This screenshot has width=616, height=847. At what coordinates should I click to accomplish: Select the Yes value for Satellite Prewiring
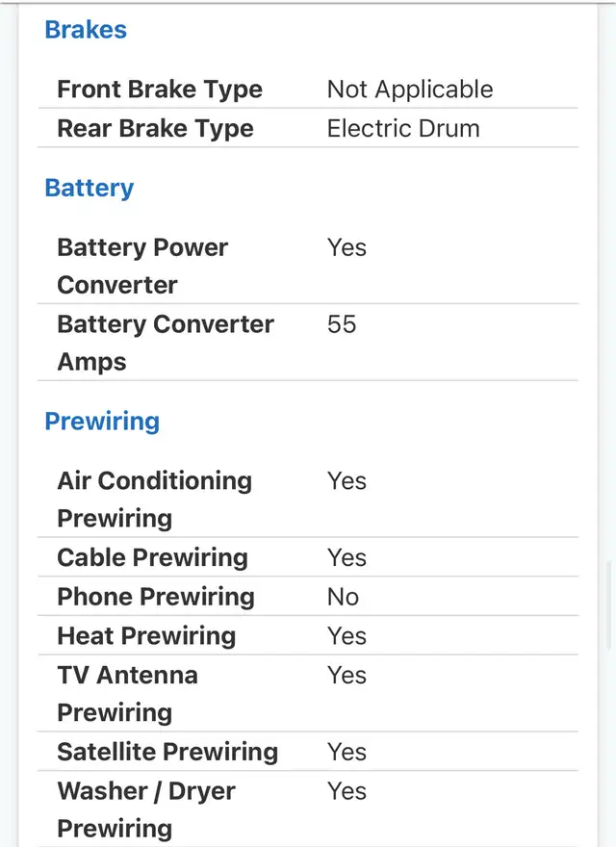tap(346, 752)
